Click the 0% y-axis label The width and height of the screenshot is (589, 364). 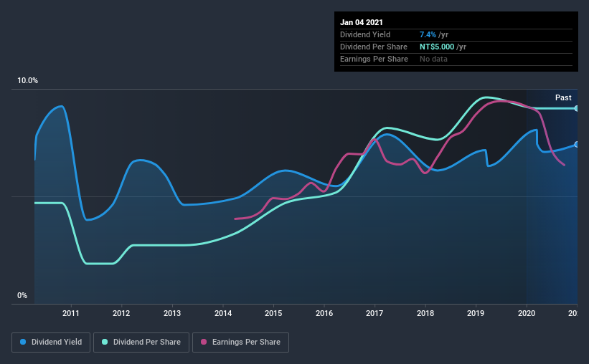22,296
